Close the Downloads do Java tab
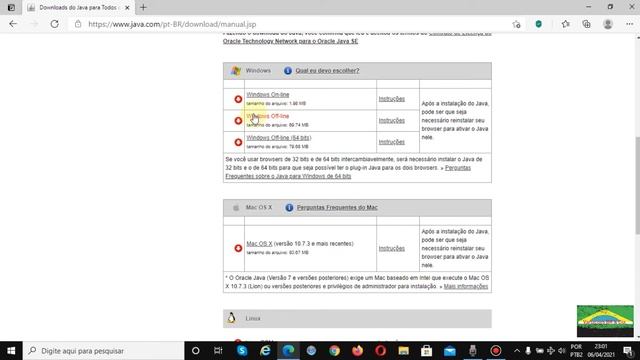 (127, 7)
